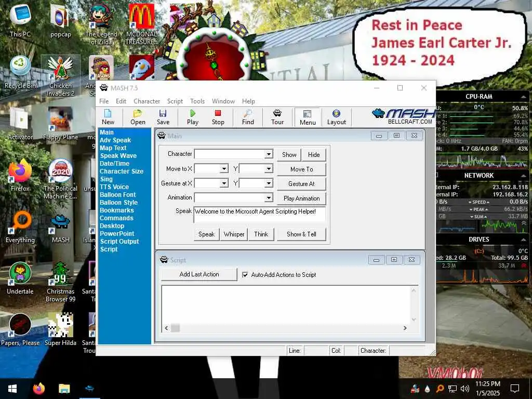The height and width of the screenshot is (399, 532).
Task: Select Chicken Invaders 2 desktop icon
Action: 60,76
